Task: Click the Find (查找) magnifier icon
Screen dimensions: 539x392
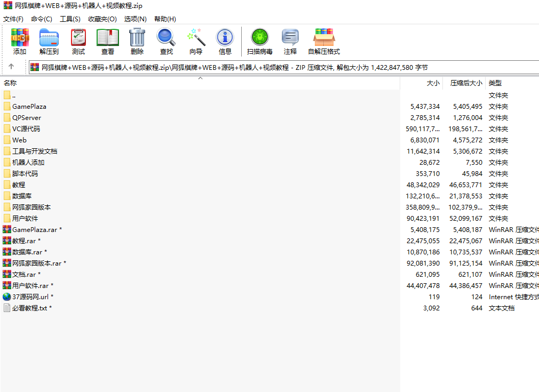Action: [167, 37]
